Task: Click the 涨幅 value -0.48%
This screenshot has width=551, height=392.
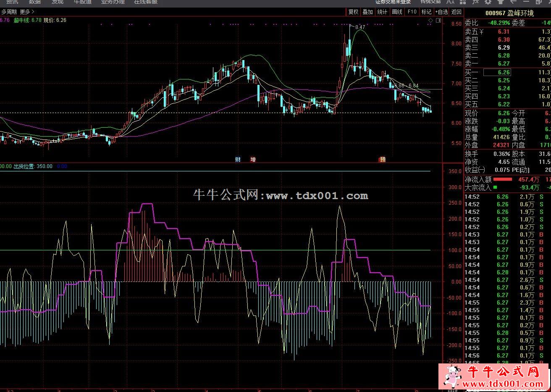Action: click(500, 129)
